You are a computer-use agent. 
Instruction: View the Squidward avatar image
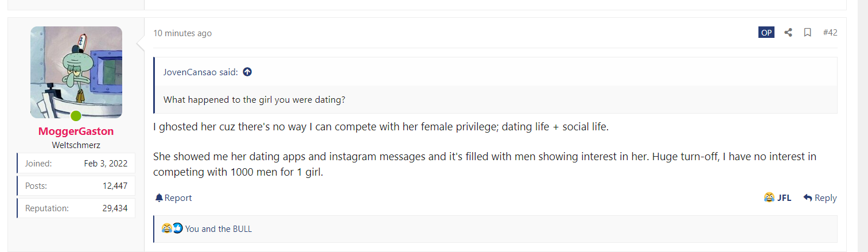click(x=76, y=72)
